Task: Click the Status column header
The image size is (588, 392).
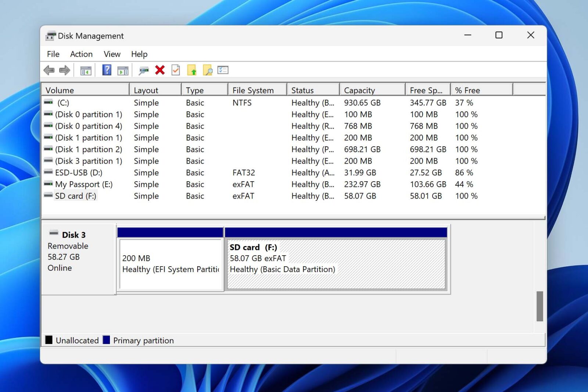Action: tap(313, 90)
